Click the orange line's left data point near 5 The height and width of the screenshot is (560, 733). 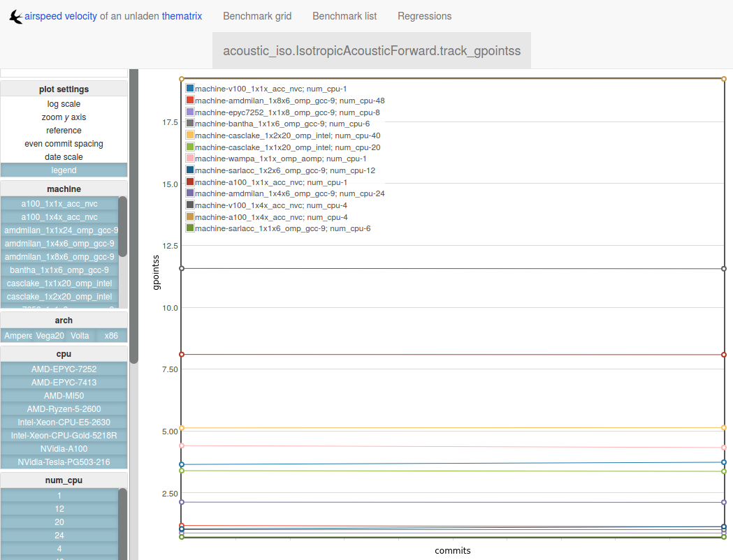pyautogui.click(x=182, y=428)
